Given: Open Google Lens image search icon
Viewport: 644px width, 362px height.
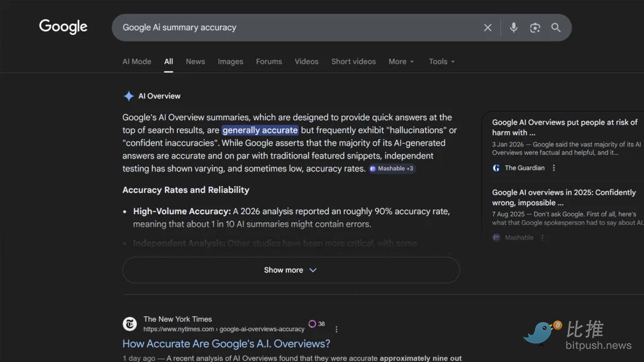Looking at the screenshot, I should click(x=535, y=28).
